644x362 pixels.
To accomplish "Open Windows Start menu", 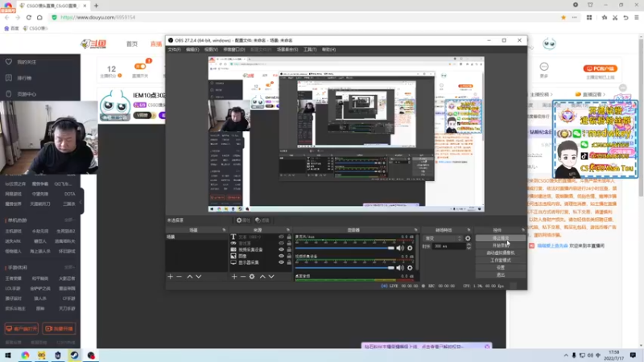I will [8, 355].
